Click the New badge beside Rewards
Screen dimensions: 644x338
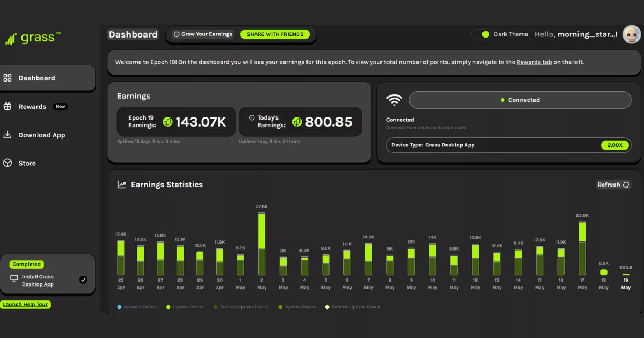(x=61, y=107)
